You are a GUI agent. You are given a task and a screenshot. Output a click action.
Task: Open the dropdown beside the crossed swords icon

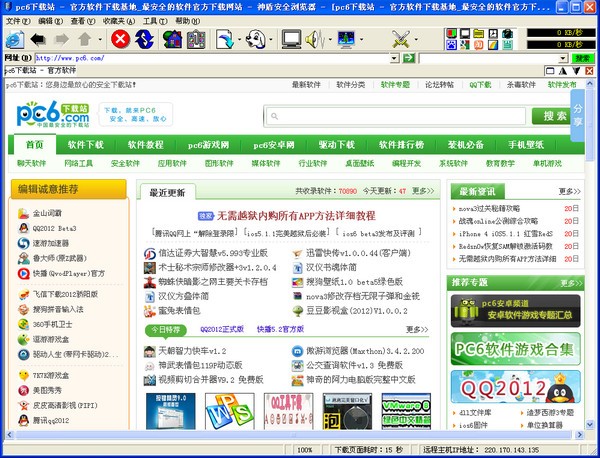416,39
